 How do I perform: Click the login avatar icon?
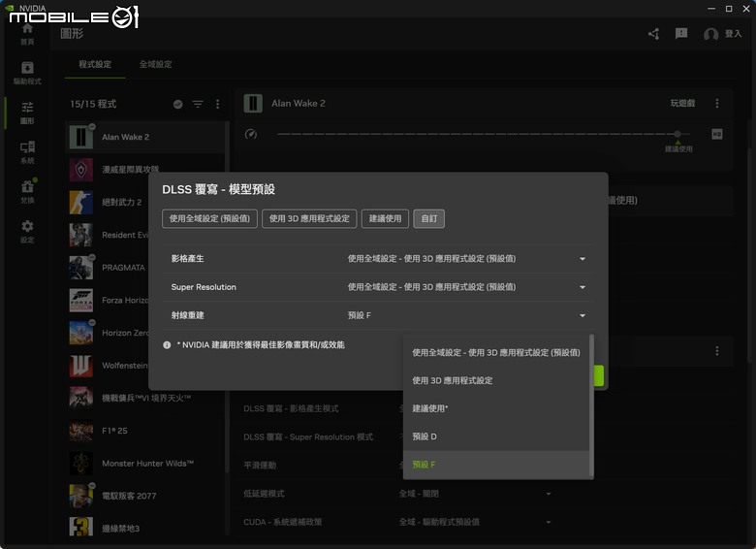point(710,34)
